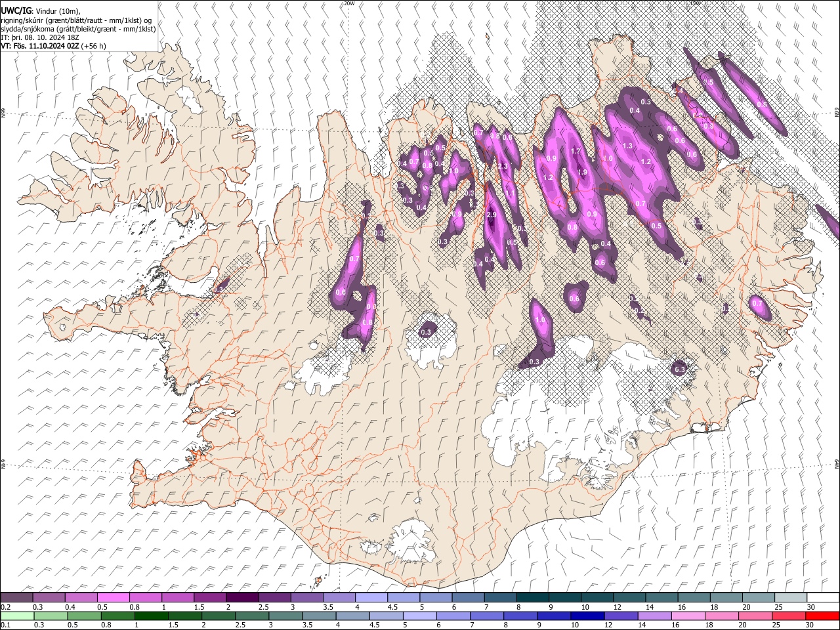840x630 pixels.
Task: Pick the pale lavender 4 purple-row swatch
Action: click(x=371, y=597)
